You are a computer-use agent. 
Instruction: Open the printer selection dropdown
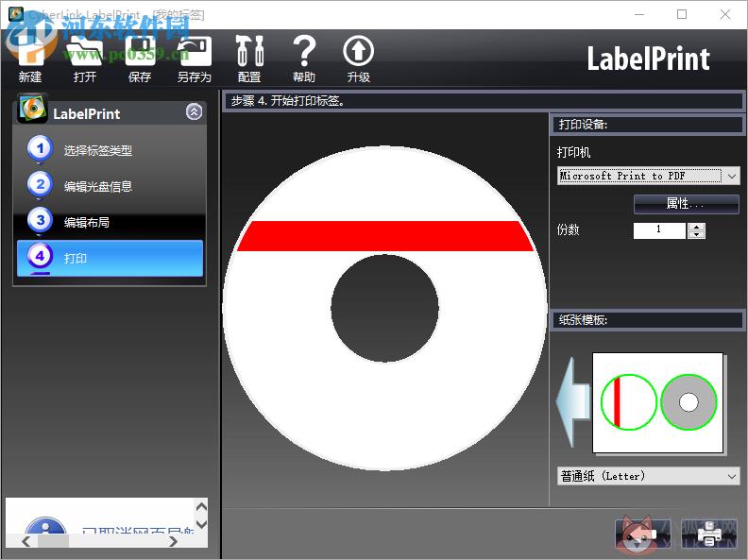click(648, 176)
